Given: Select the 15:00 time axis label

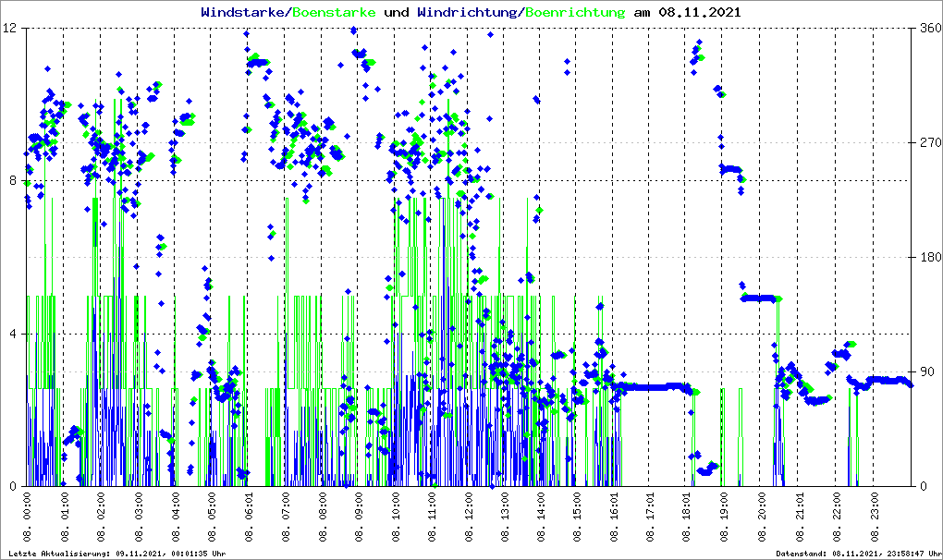Looking at the screenshot, I should (x=578, y=517).
